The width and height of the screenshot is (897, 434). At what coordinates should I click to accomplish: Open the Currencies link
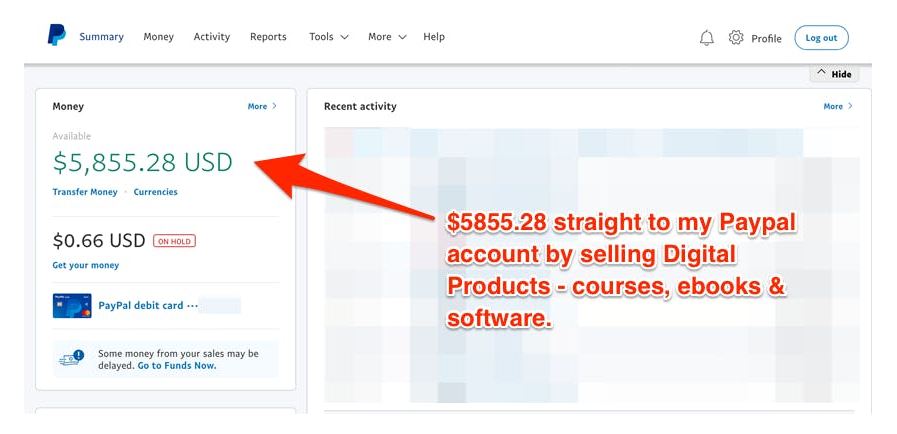point(156,192)
